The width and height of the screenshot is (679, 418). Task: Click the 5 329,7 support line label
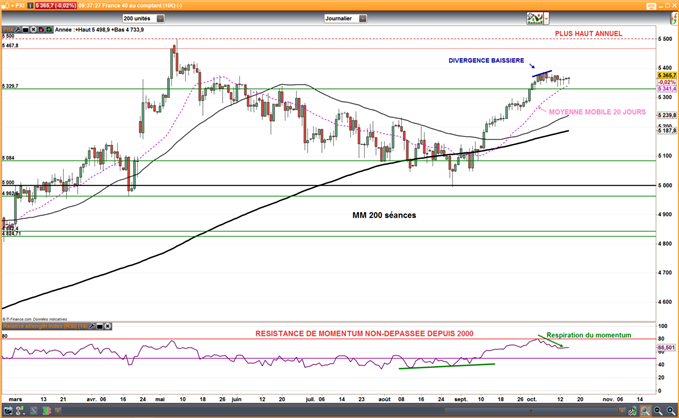(x=10, y=86)
